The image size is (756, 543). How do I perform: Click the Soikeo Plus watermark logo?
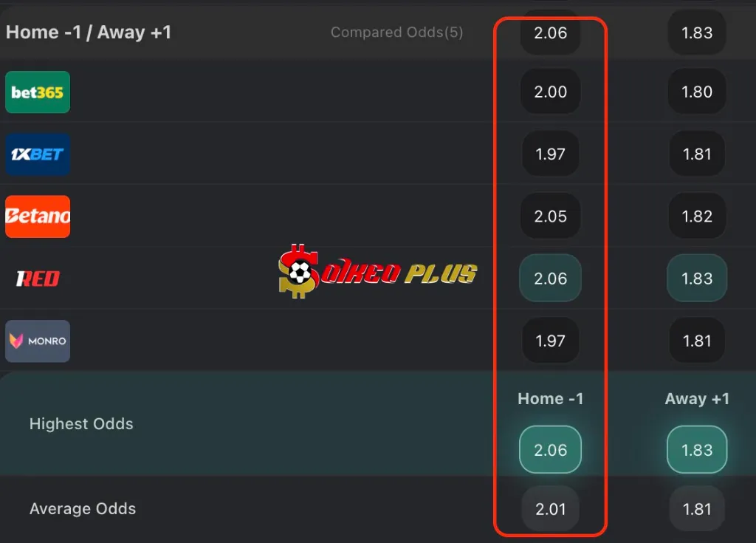[377, 271]
